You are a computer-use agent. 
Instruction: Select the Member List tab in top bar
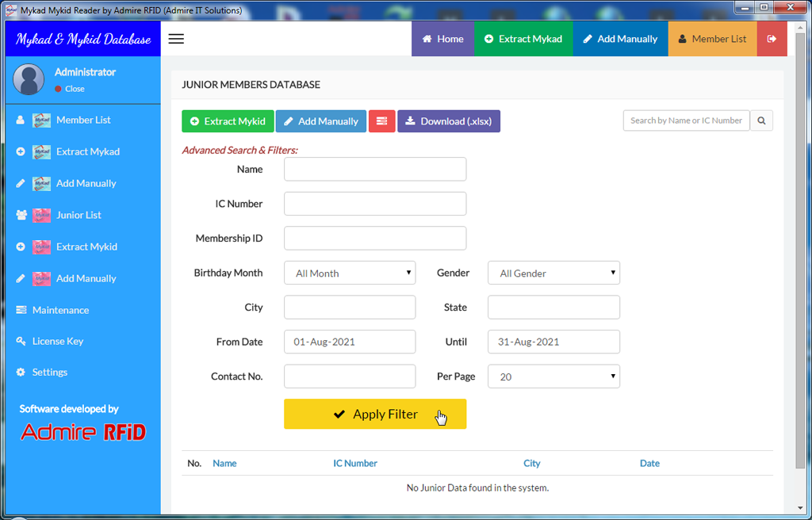point(712,39)
